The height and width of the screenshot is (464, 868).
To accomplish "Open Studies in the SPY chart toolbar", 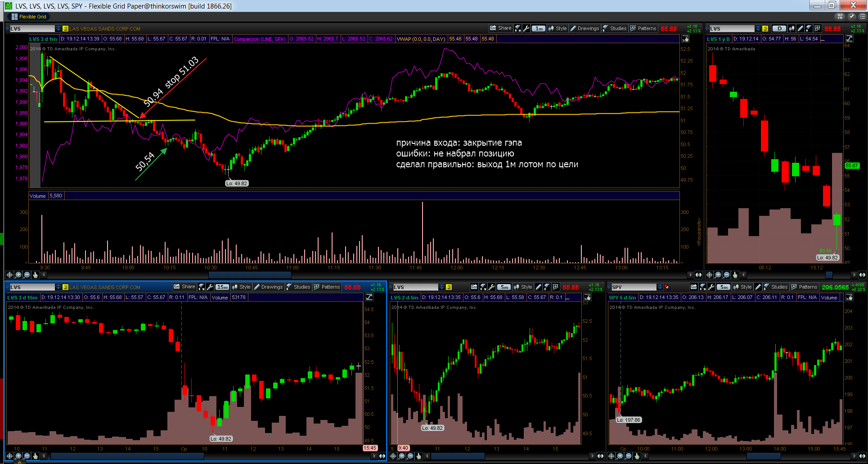I will click(775, 287).
